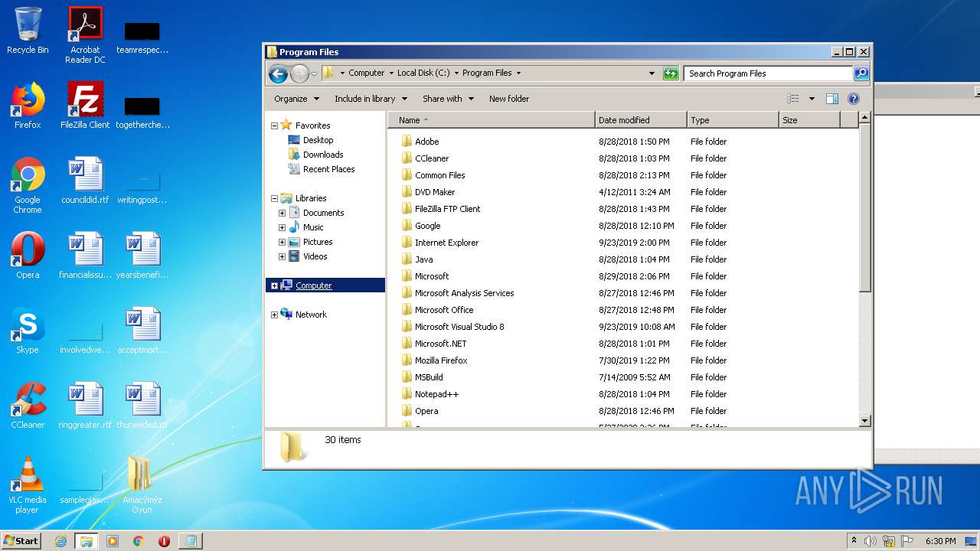Open Opera desktop shortcut
980x551 pixels.
point(28,256)
